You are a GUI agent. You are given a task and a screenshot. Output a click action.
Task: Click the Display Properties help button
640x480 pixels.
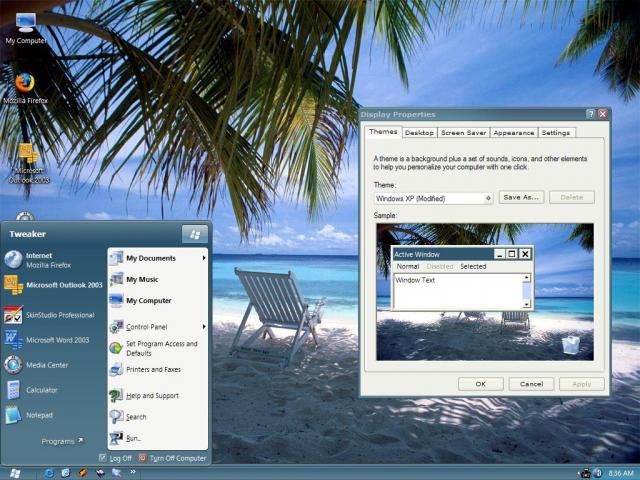(590, 114)
